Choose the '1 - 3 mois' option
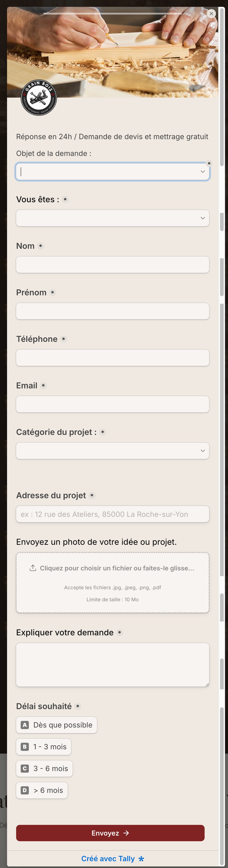 44,747
